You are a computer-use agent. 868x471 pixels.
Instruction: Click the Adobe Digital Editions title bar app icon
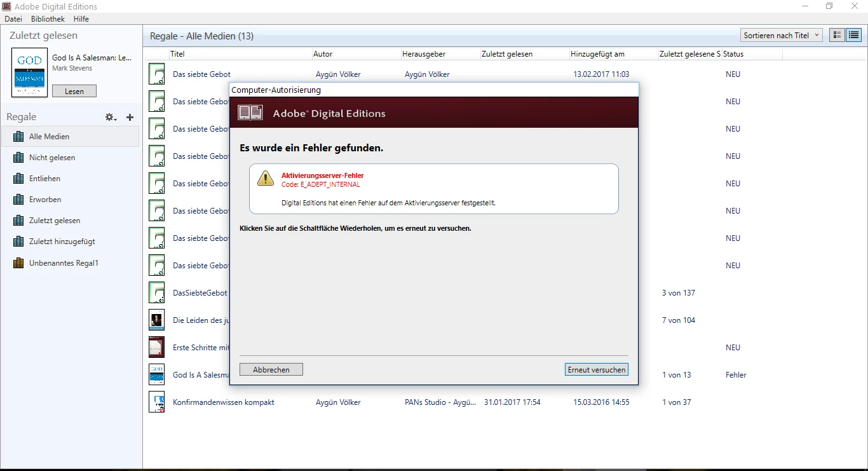click(7, 6)
